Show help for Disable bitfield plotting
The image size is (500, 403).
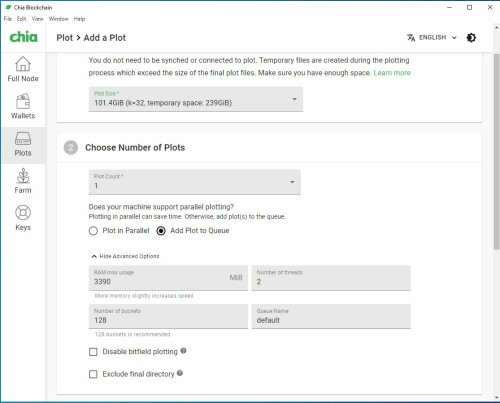183,351
